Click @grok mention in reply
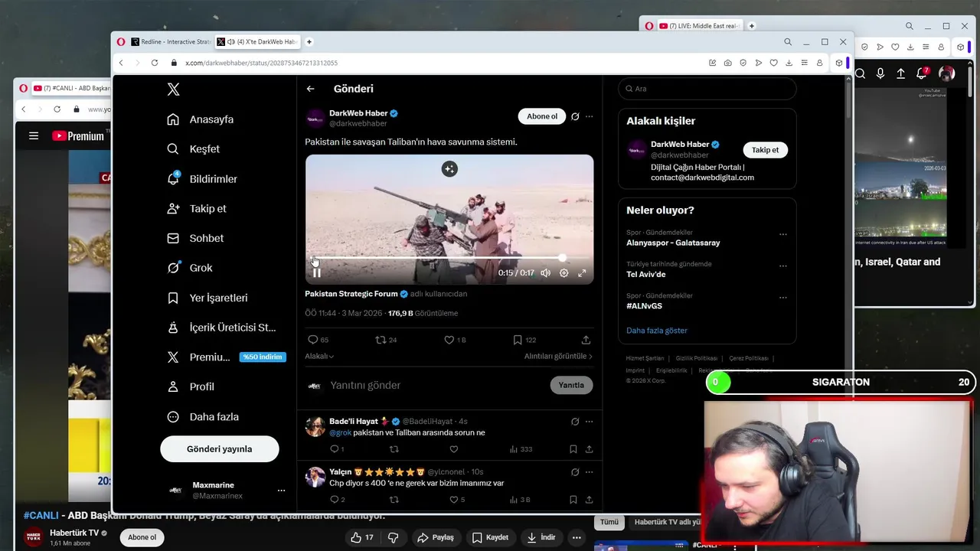 tap(340, 432)
